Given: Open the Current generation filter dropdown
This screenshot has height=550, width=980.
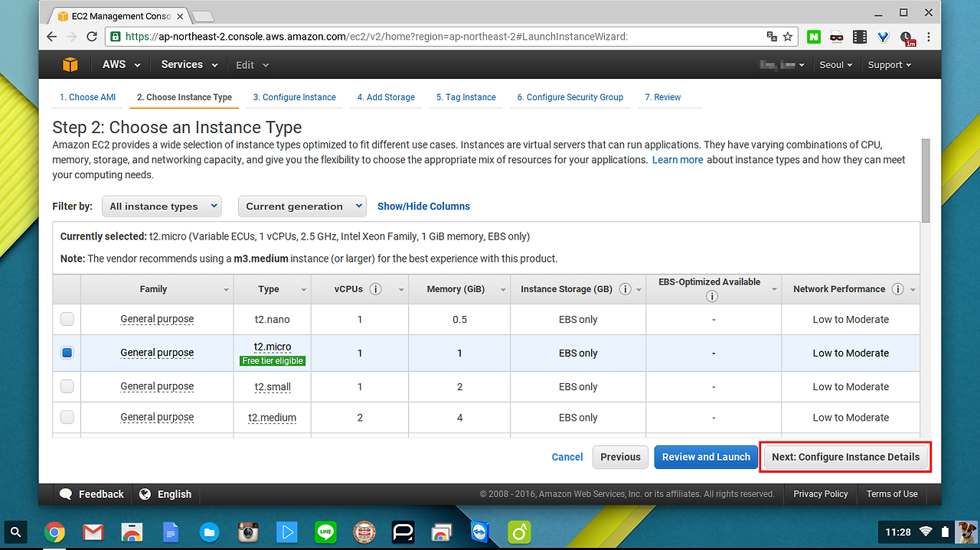Looking at the screenshot, I should pyautogui.click(x=302, y=207).
